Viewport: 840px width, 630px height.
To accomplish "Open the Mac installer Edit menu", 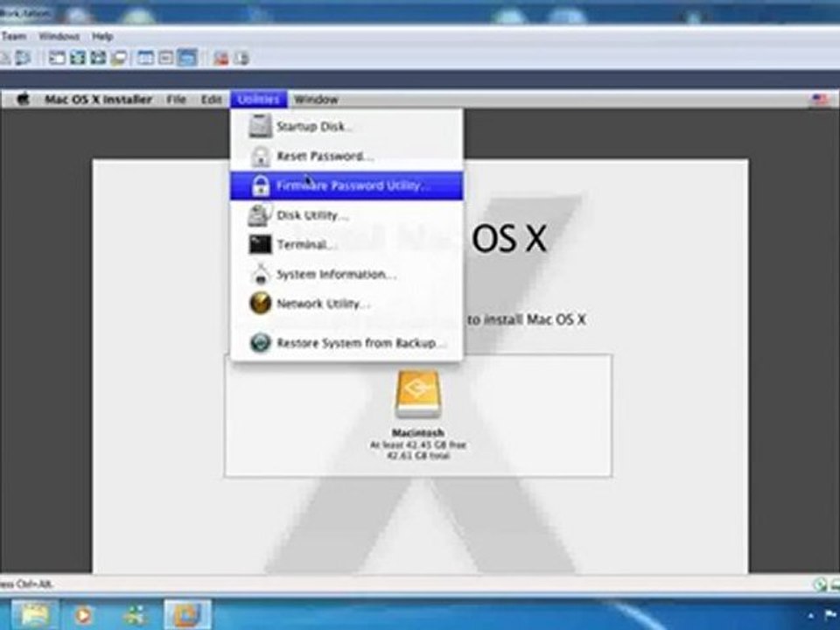I will pos(211,100).
